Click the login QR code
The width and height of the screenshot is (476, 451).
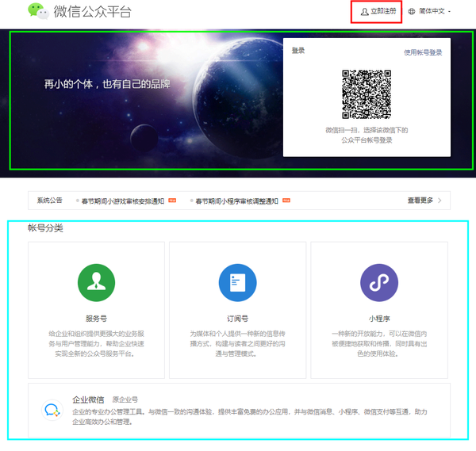coord(367,94)
